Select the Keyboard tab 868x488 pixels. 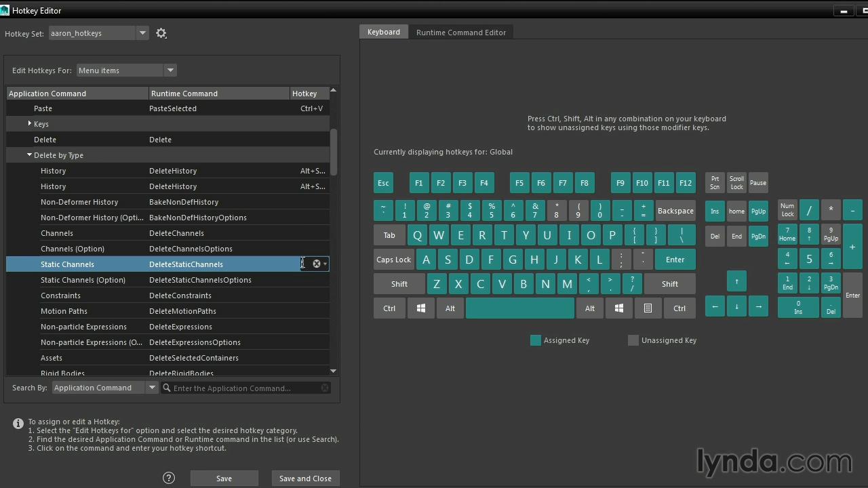tap(383, 32)
